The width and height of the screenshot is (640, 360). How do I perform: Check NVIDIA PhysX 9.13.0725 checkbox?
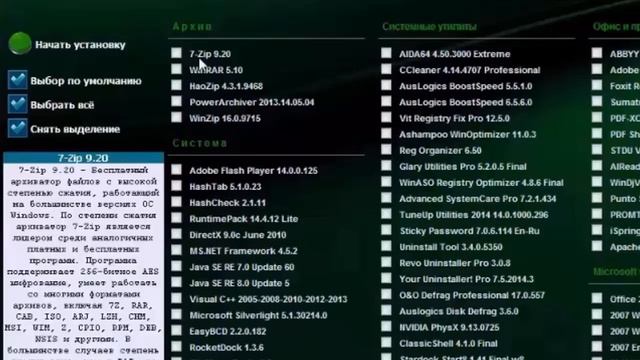pos(386,326)
